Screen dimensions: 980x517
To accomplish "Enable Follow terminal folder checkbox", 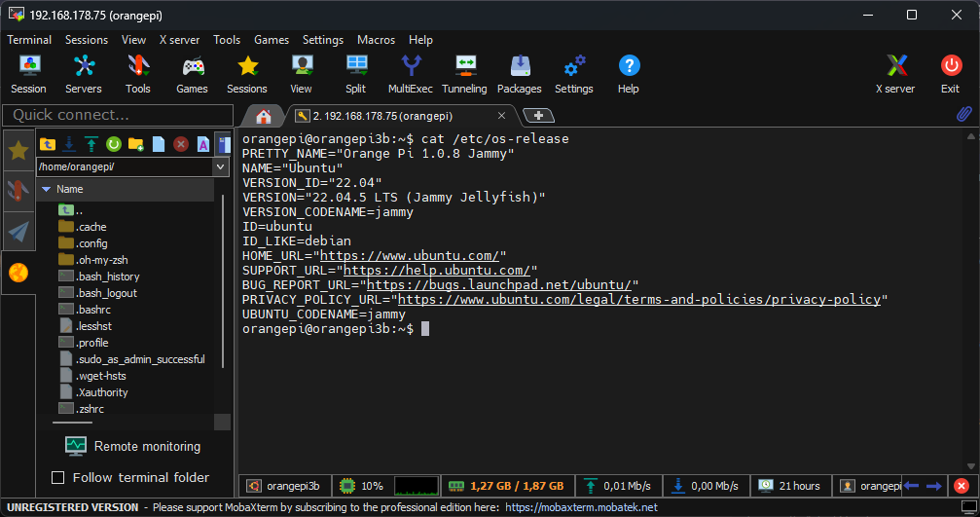I will (57, 477).
